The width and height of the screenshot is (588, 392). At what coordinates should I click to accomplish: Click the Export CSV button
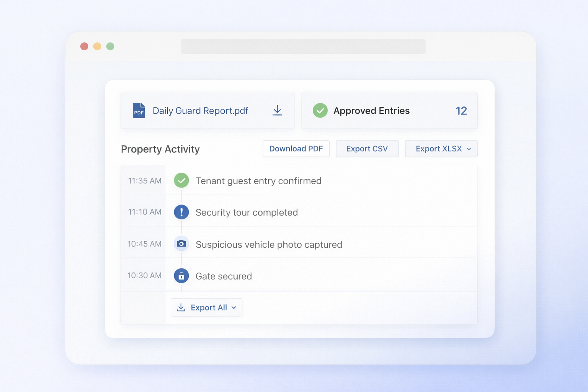pos(367,149)
